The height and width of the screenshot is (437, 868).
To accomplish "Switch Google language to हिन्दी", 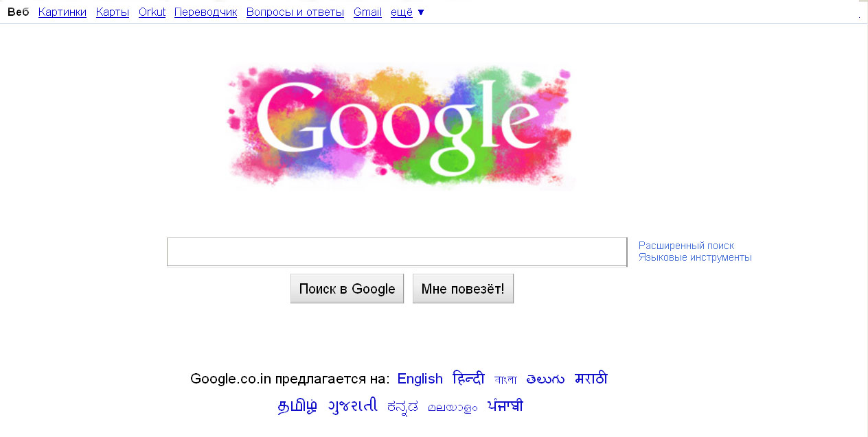I will point(468,379).
